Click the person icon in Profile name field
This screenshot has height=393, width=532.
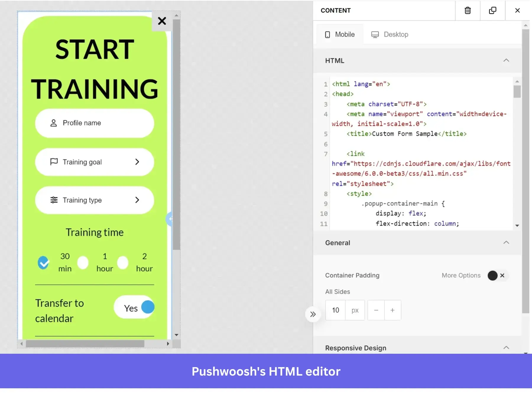click(x=53, y=123)
